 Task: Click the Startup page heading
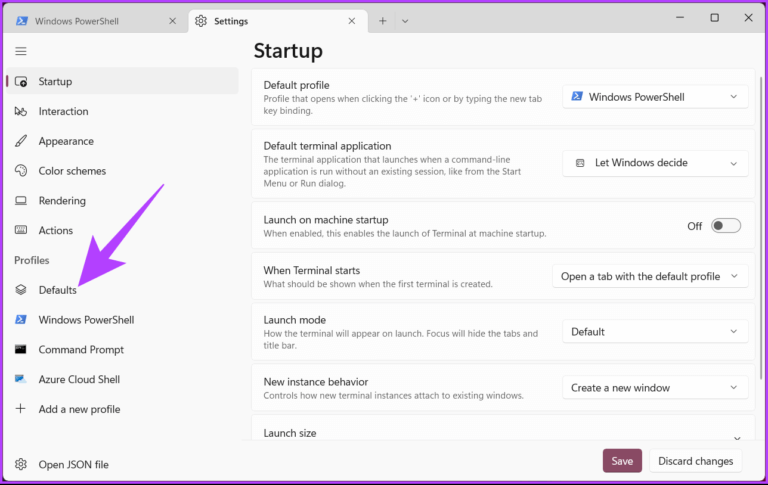[288, 51]
